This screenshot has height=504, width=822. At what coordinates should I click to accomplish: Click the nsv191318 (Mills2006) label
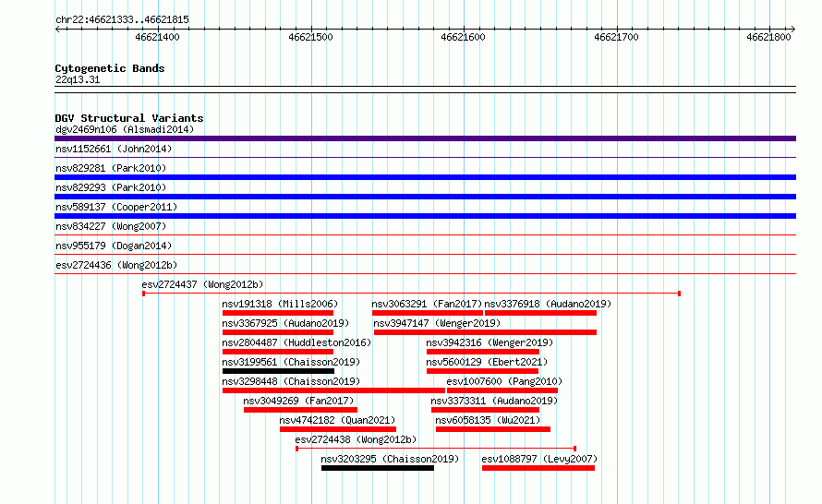280,304
